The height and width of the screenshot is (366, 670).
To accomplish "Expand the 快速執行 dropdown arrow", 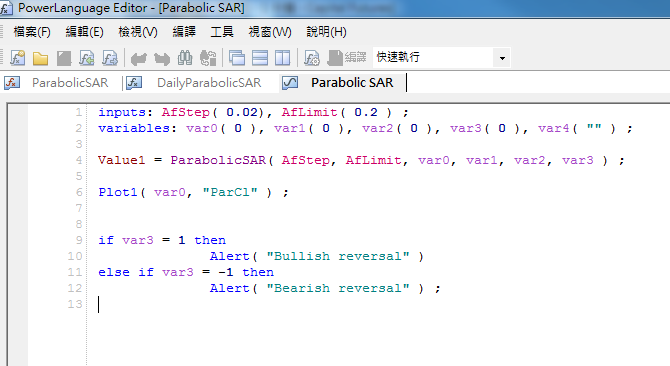I will 502,58.
